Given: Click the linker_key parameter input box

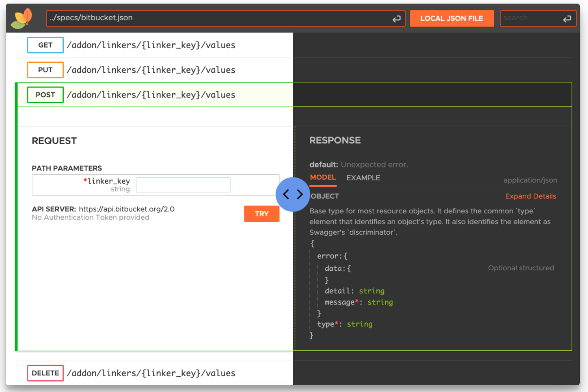Looking at the screenshot, I should tap(183, 185).
